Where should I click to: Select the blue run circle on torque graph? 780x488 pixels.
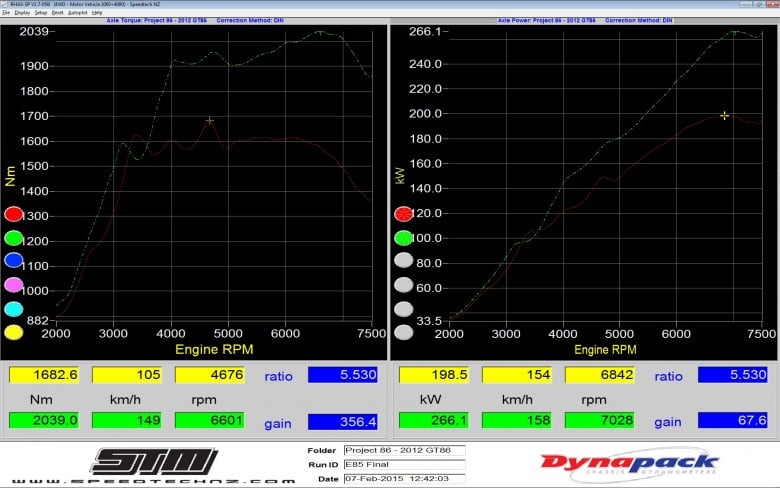13,260
